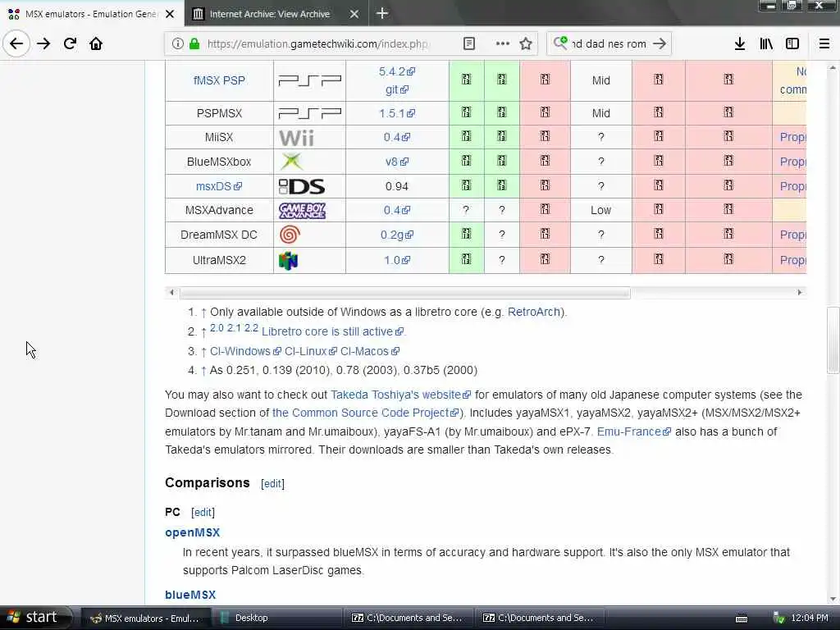Edit the PC subsection
Screen dimensions: 840x630
pyautogui.click(x=203, y=512)
